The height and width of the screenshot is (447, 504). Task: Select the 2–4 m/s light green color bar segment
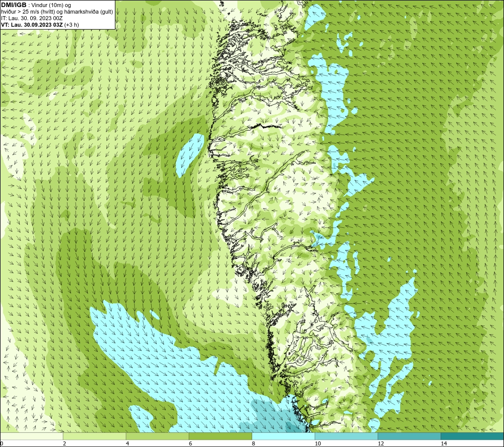pyautogui.click(x=95, y=436)
